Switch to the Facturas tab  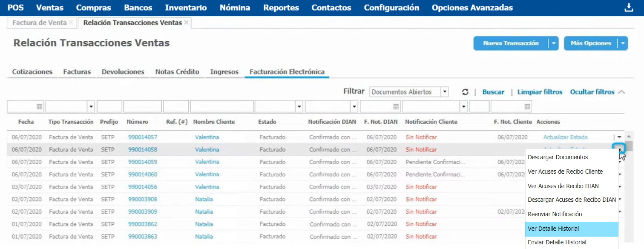[x=77, y=72]
